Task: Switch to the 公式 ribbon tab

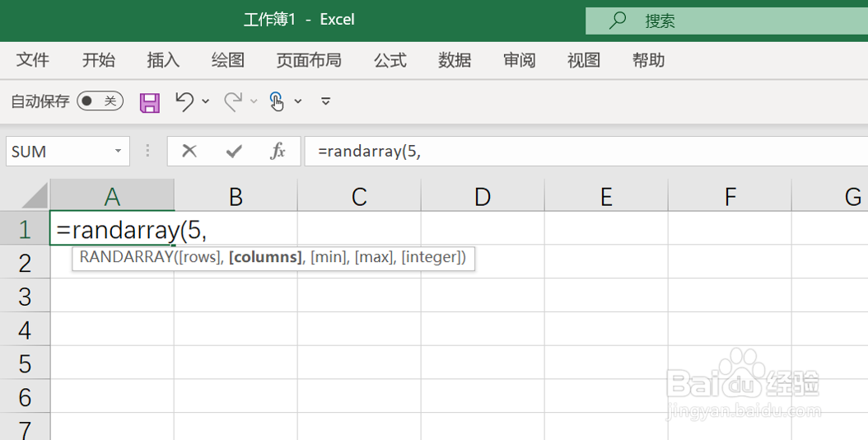Action: click(390, 60)
